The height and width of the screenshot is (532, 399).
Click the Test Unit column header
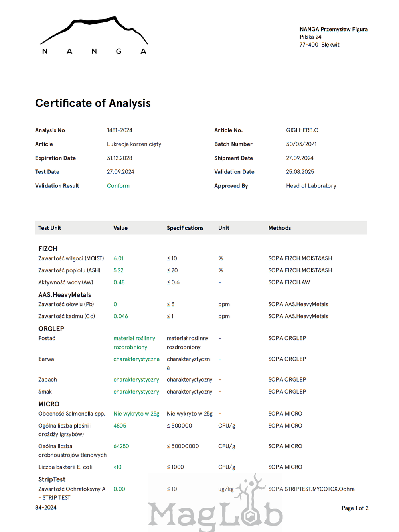[50, 228]
